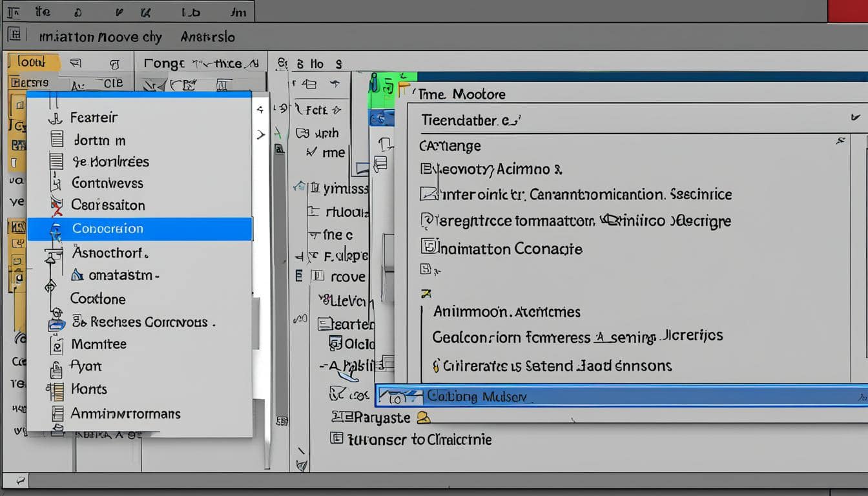868x496 pixels.
Task: Select the yellow pencil icon above Animmoon
Action: pos(426,293)
